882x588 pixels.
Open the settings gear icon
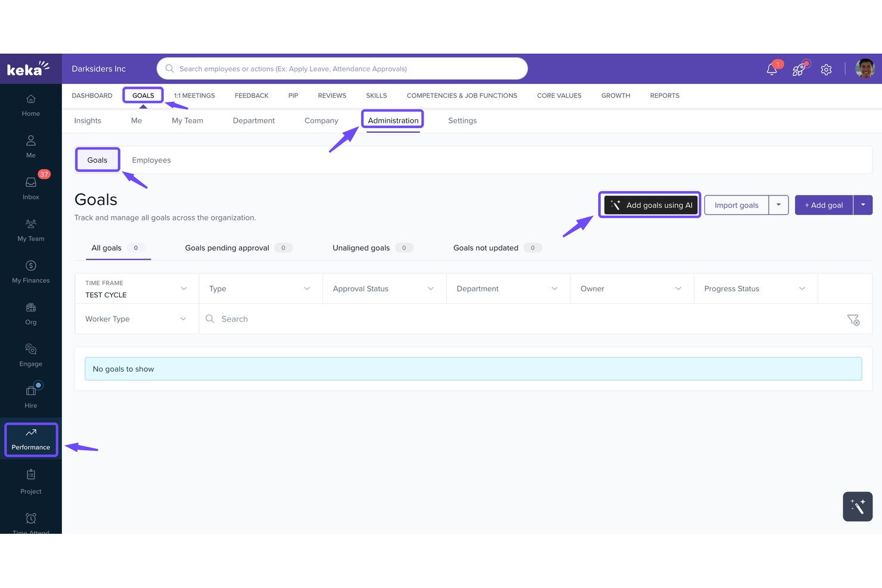pyautogui.click(x=826, y=70)
